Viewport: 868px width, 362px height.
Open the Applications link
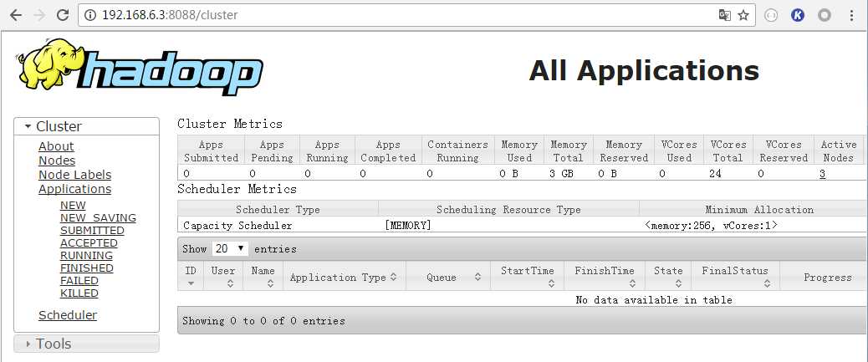tap(74, 189)
